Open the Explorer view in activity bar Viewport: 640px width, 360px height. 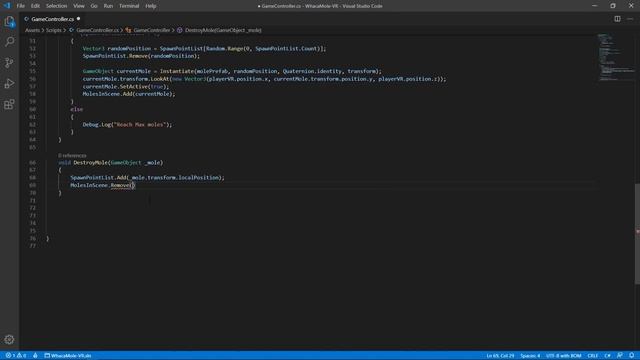point(9,22)
